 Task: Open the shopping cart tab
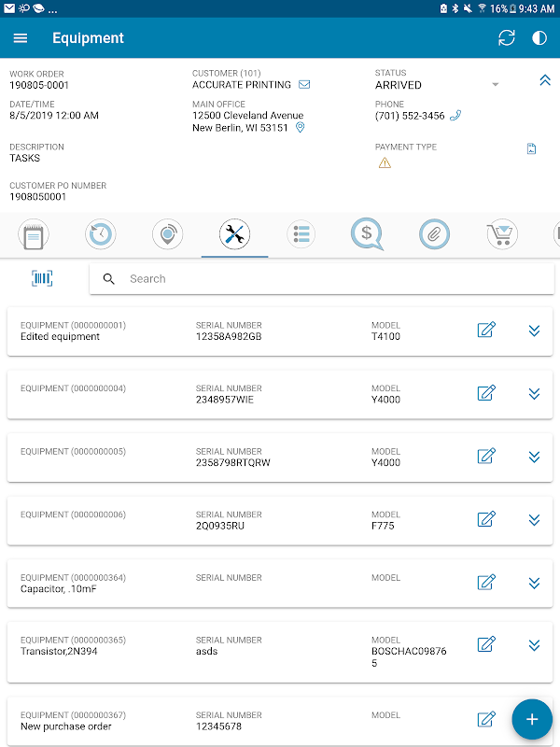[x=502, y=234]
